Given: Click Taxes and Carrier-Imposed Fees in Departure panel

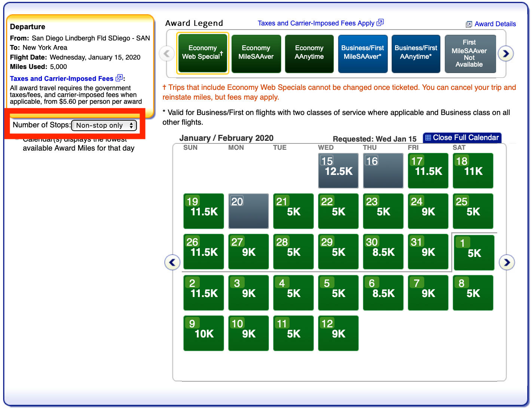Looking at the screenshot, I should coord(62,79).
